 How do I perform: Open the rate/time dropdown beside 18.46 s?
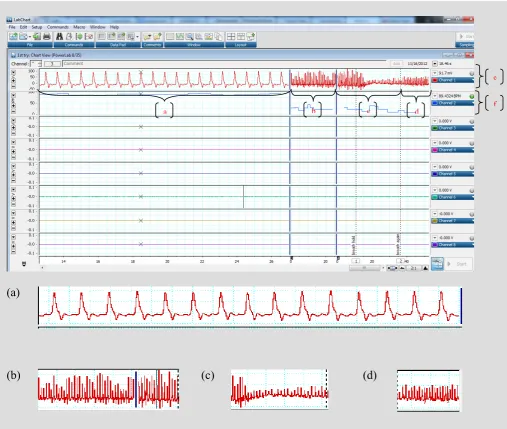point(435,64)
